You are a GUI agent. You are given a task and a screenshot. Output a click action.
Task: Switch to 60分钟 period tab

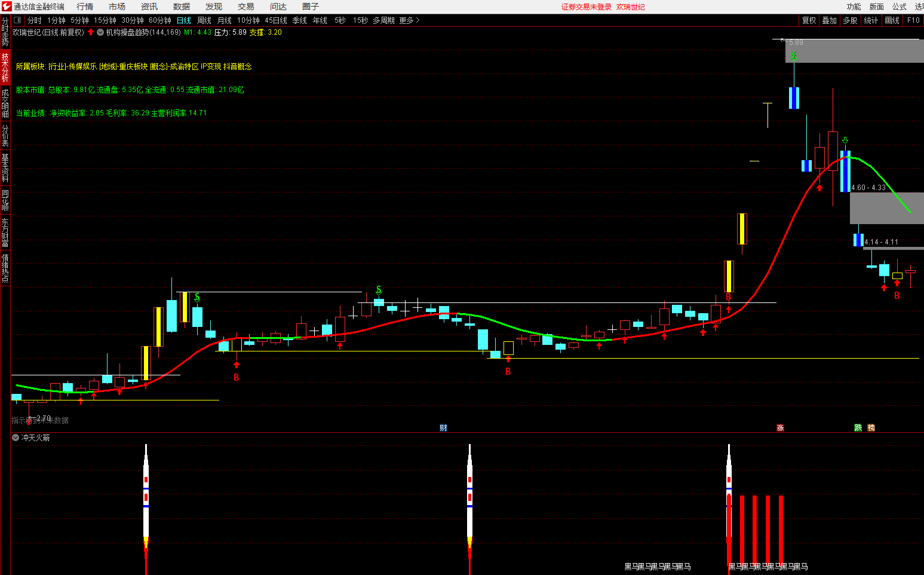(160, 20)
